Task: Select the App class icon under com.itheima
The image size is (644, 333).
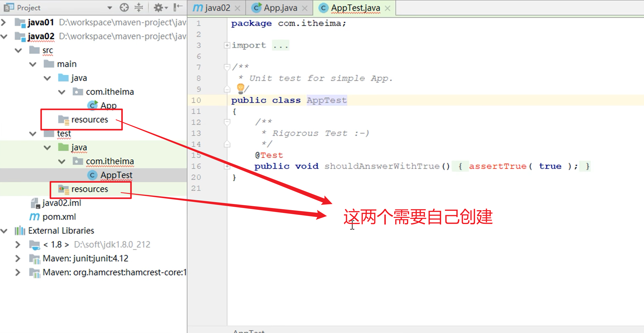Action: coord(93,105)
